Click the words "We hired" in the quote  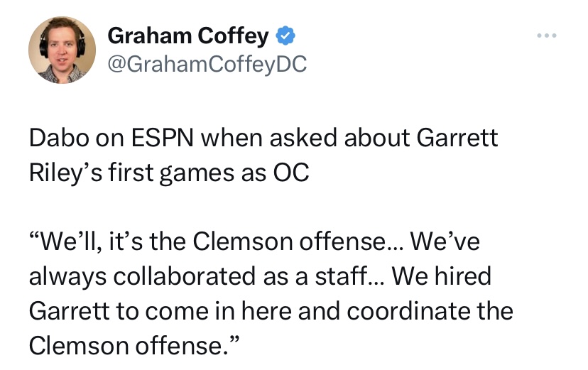click(x=442, y=277)
